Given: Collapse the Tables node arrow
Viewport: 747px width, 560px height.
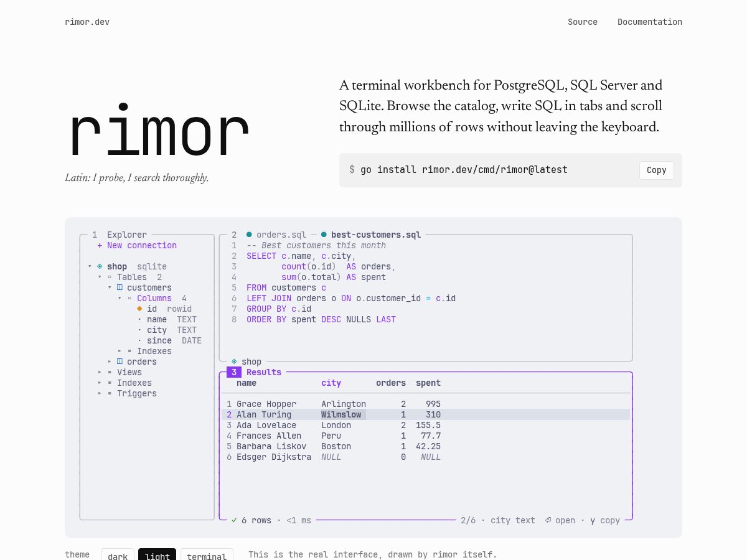Looking at the screenshot, I should pyautogui.click(x=100, y=277).
